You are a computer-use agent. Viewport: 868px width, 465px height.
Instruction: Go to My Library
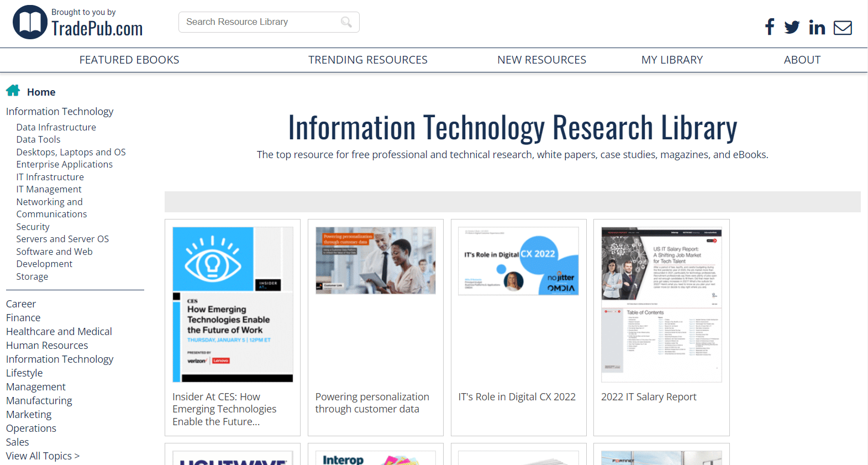(x=672, y=60)
